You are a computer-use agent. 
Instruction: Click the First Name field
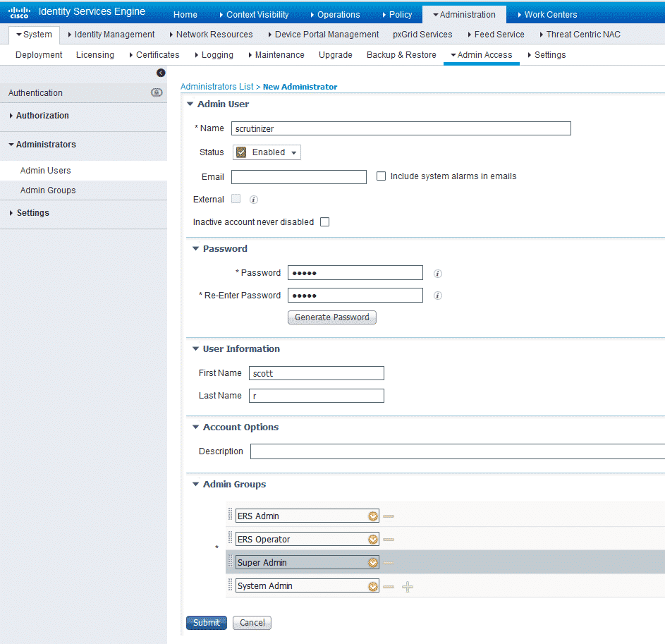(x=317, y=373)
